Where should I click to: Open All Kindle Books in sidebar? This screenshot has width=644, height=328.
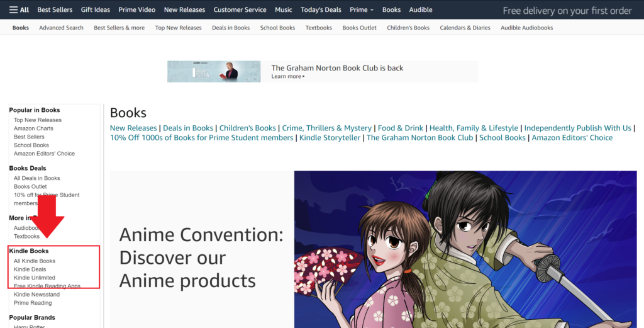(x=35, y=261)
